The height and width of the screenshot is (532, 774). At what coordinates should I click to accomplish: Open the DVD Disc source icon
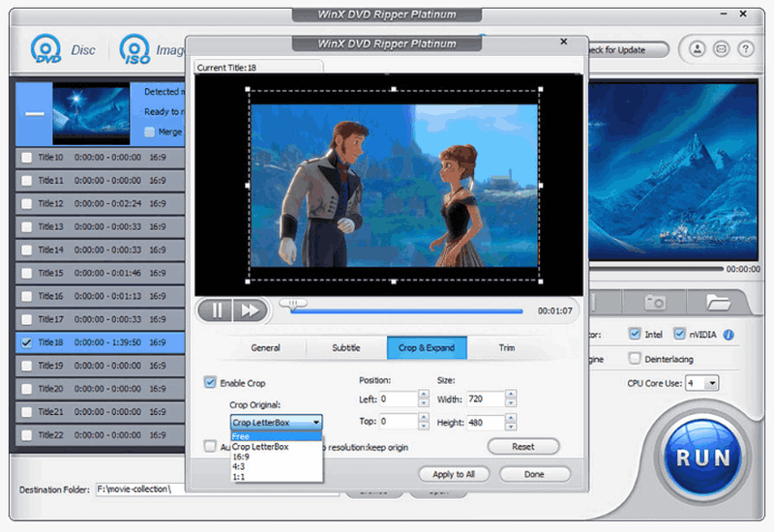pyautogui.click(x=45, y=49)
